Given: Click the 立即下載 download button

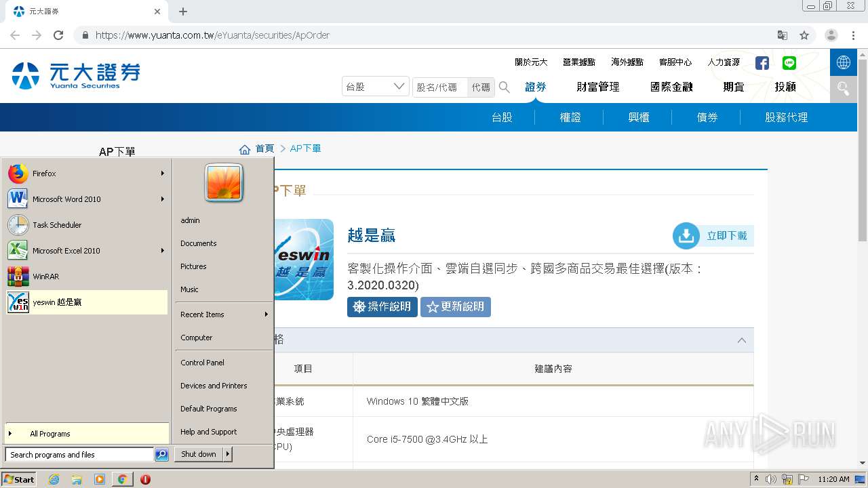Looking at the screenshot, I should pos(713,236).
